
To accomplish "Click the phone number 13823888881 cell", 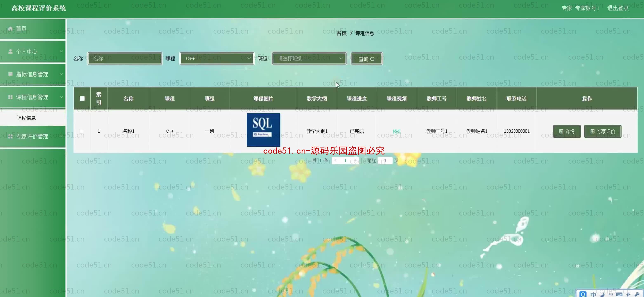I will [x=517, y=131].
